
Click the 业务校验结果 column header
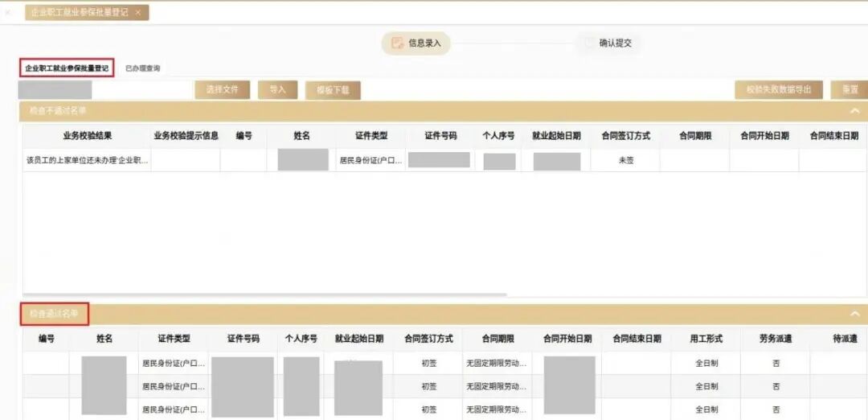(x=87, y=136)
